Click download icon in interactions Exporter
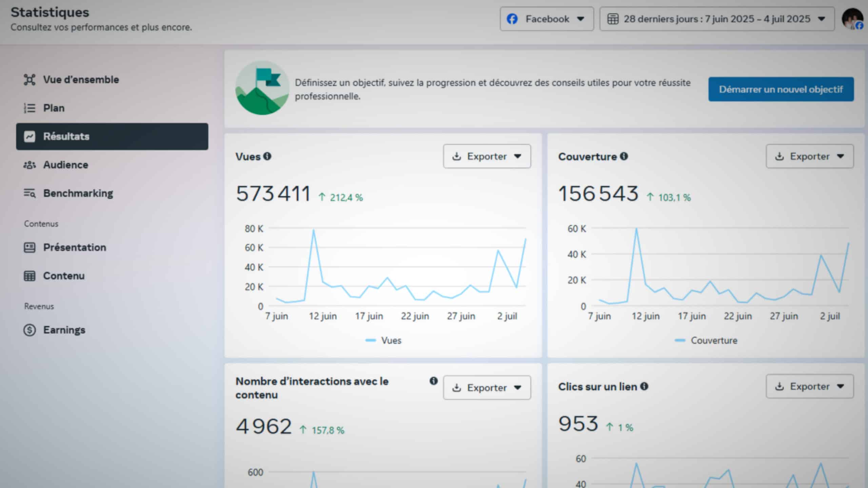This screenshot has height=488, width=868. (457, 388)
